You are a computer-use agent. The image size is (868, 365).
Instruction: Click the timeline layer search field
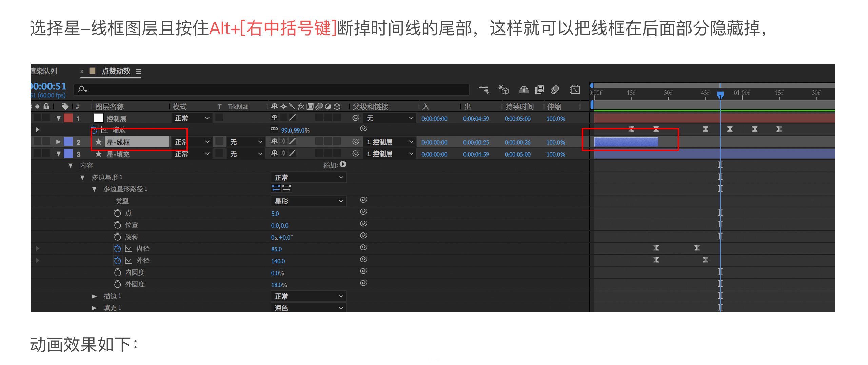(271, 89)
